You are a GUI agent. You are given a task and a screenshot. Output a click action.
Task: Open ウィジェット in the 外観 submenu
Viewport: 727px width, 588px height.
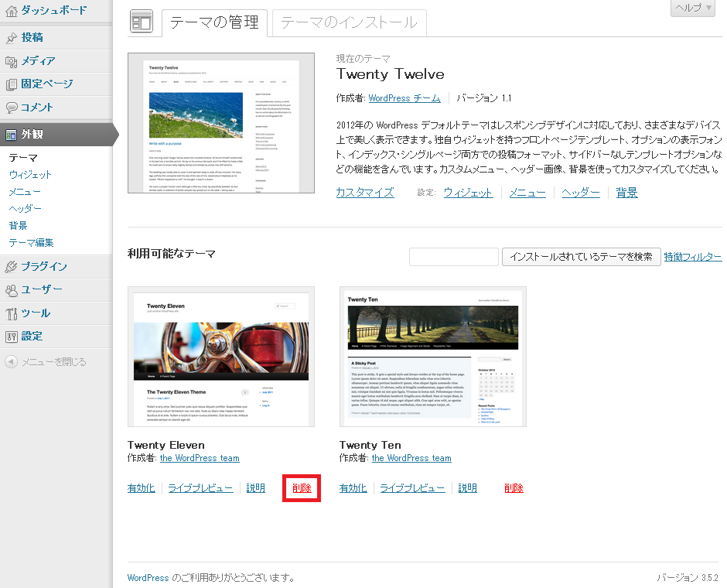(x=30, y=174)
